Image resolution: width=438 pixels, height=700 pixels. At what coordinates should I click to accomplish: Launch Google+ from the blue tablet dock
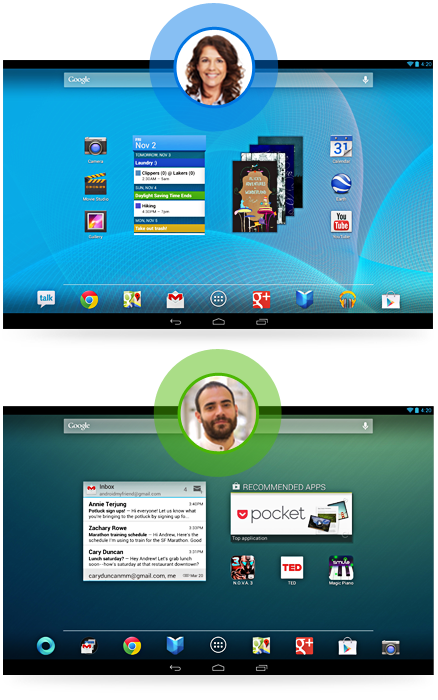pos(261,300)
